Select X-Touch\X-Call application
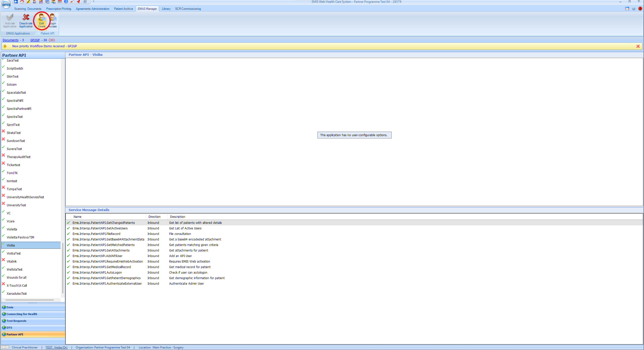 coord(31,285)
